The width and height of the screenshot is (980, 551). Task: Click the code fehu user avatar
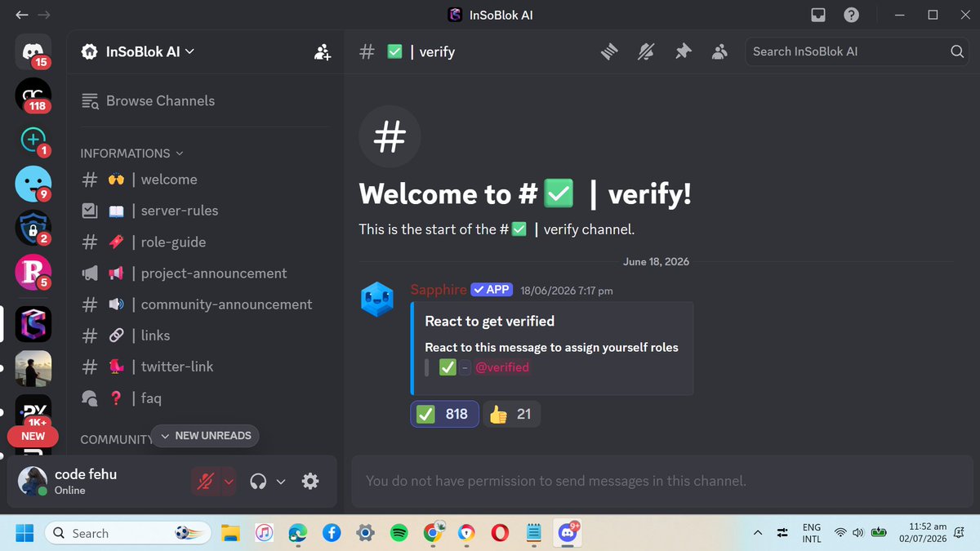tap(33, 481)
